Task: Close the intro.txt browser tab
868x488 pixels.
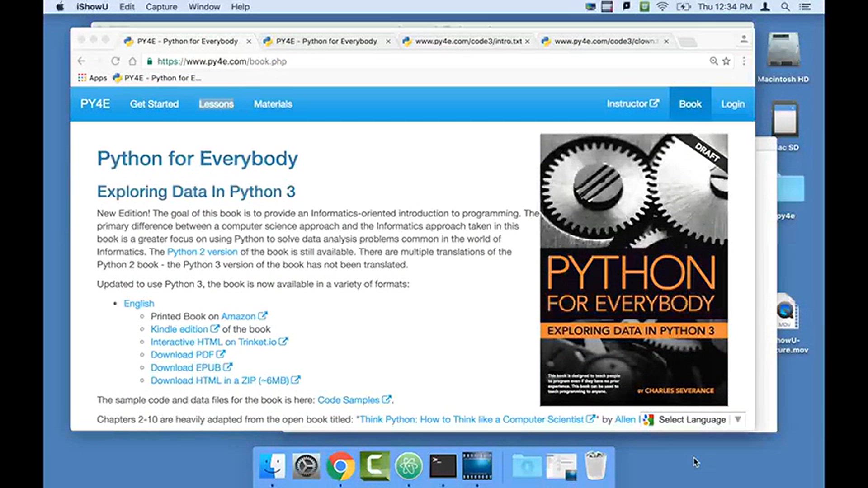Action: pyautogui.click(x=527, y=41)
